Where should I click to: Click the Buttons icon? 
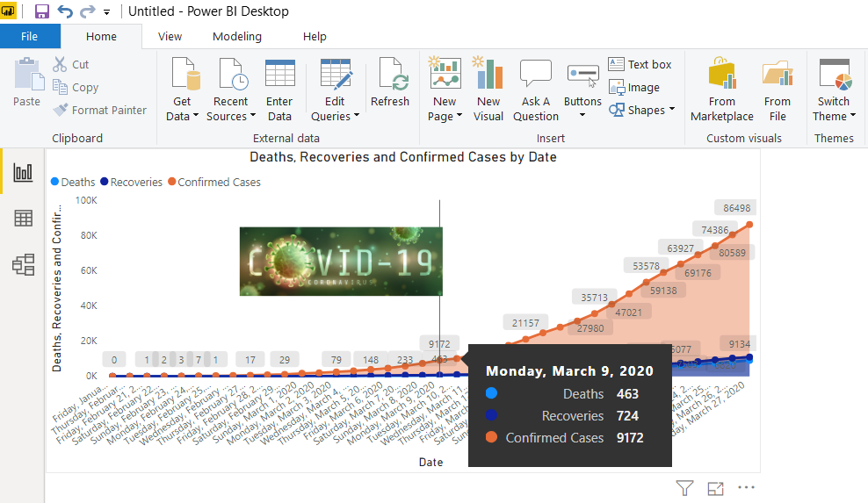582,75
